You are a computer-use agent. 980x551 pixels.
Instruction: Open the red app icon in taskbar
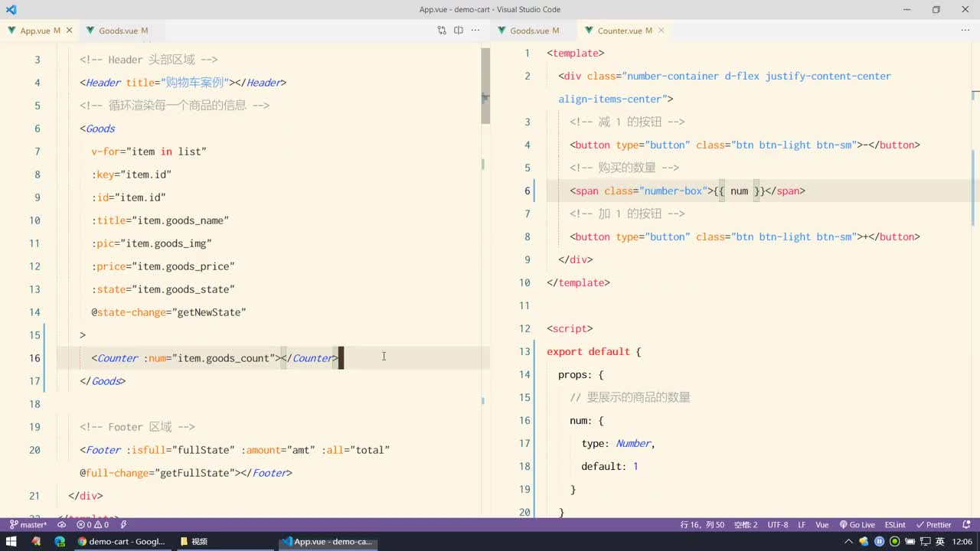point(36,541)
